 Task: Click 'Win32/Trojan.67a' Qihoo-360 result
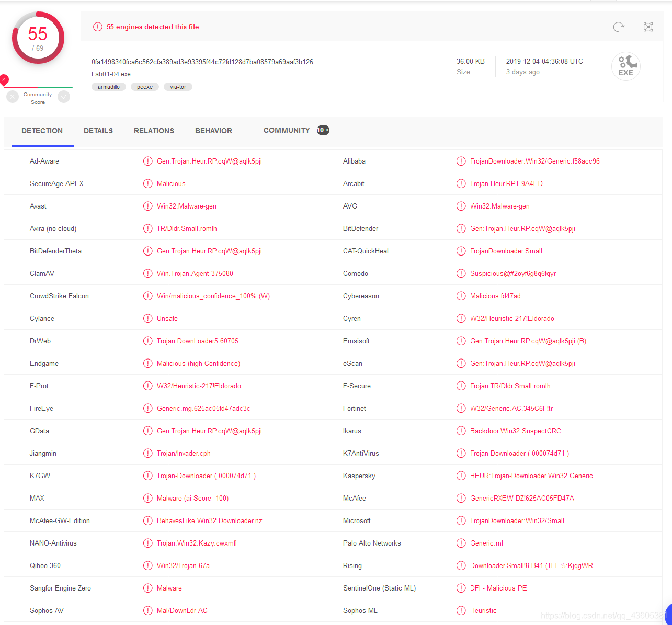tap(183, 565)
